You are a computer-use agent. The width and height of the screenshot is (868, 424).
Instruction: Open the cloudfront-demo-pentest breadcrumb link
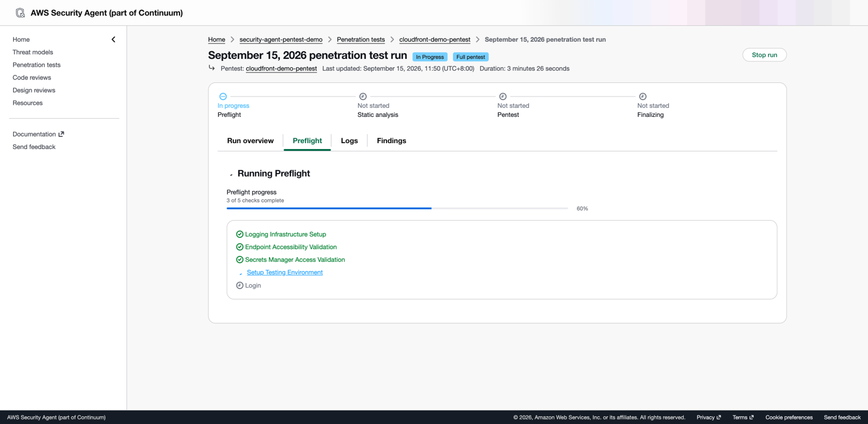[x=435, y=39]
